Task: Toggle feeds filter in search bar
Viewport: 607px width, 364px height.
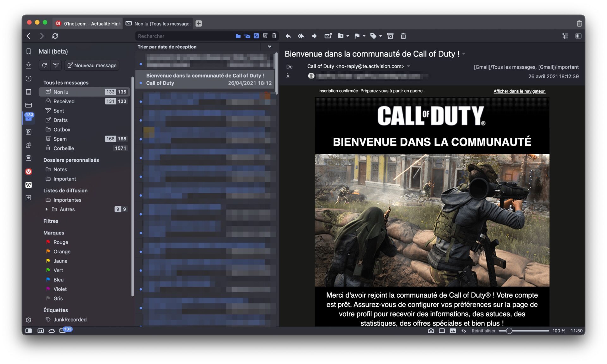Action: 256,36
